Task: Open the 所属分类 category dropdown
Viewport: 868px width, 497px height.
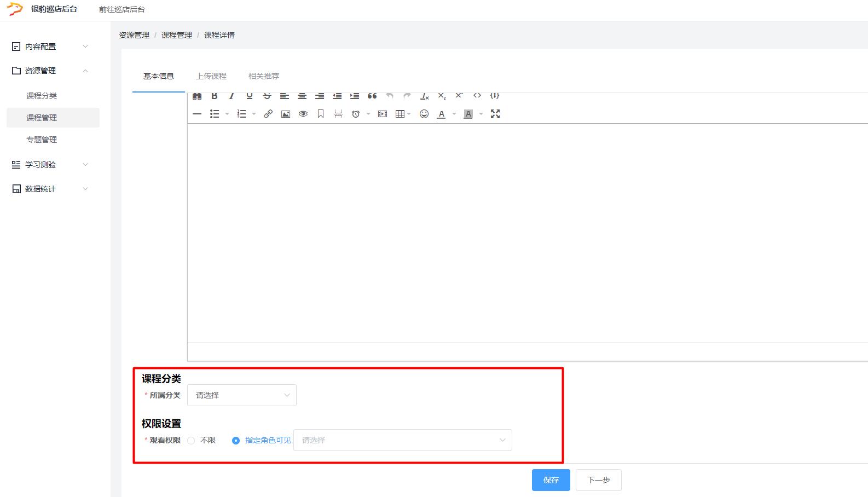Action: [242, 395]
